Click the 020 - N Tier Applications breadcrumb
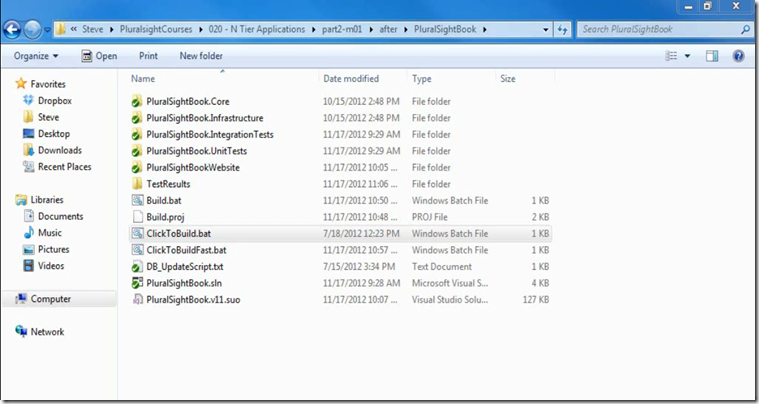The width and height of the screenshot is (759, 404). point(257,30)
